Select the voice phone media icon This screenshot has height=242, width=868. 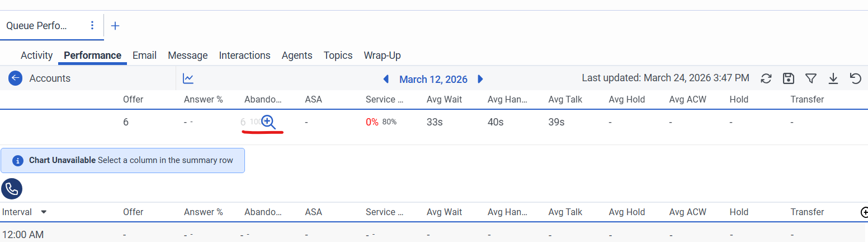coord(11,189)
